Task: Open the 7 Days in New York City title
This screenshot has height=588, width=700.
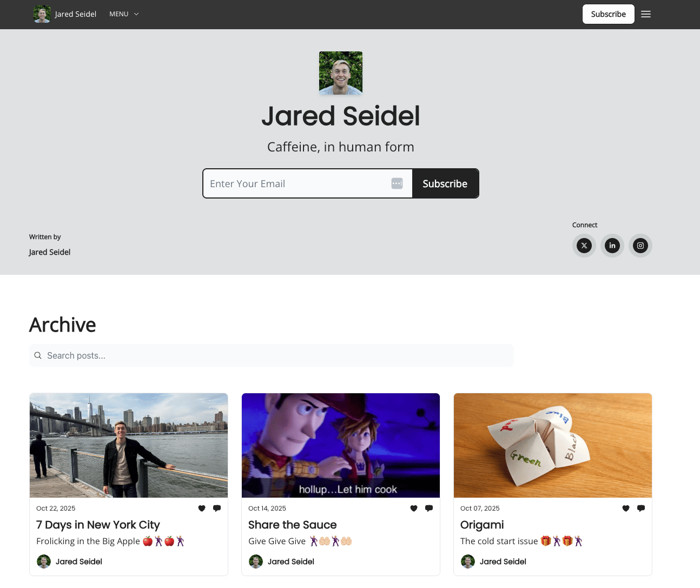Action: (98, 525)
